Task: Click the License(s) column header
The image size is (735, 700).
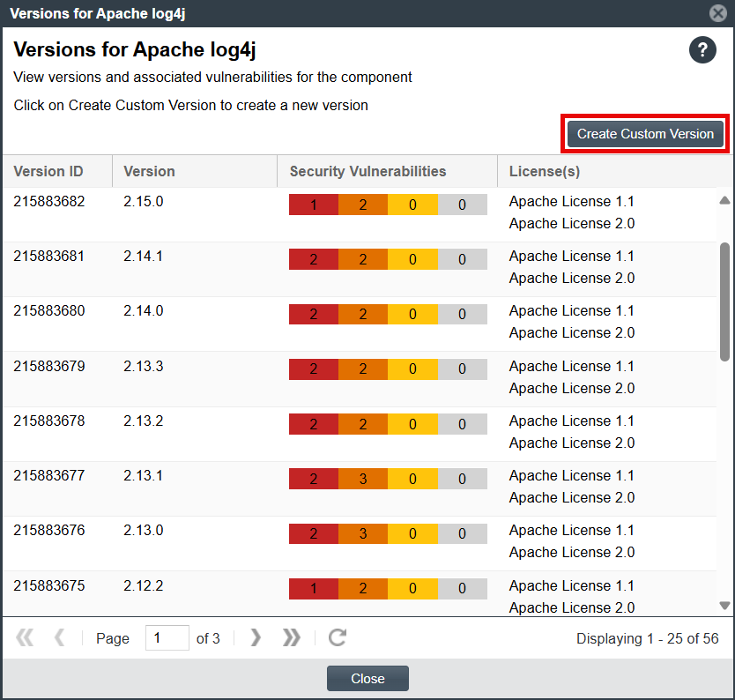Action: [545, 172]
